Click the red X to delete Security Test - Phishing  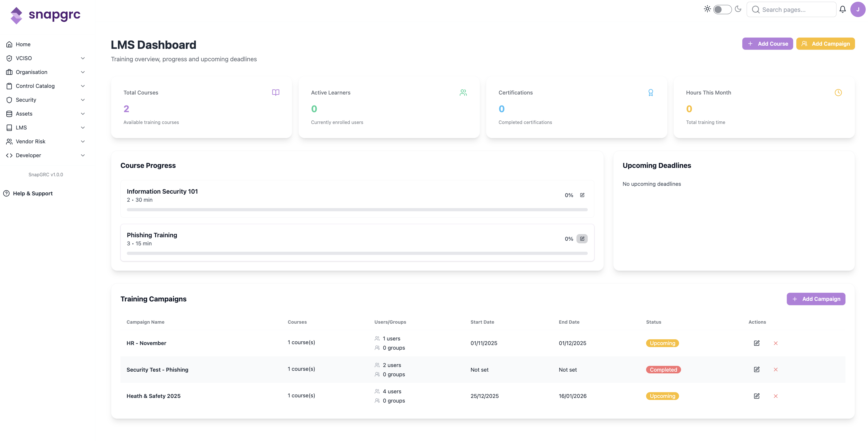click(x=776, y=369)
